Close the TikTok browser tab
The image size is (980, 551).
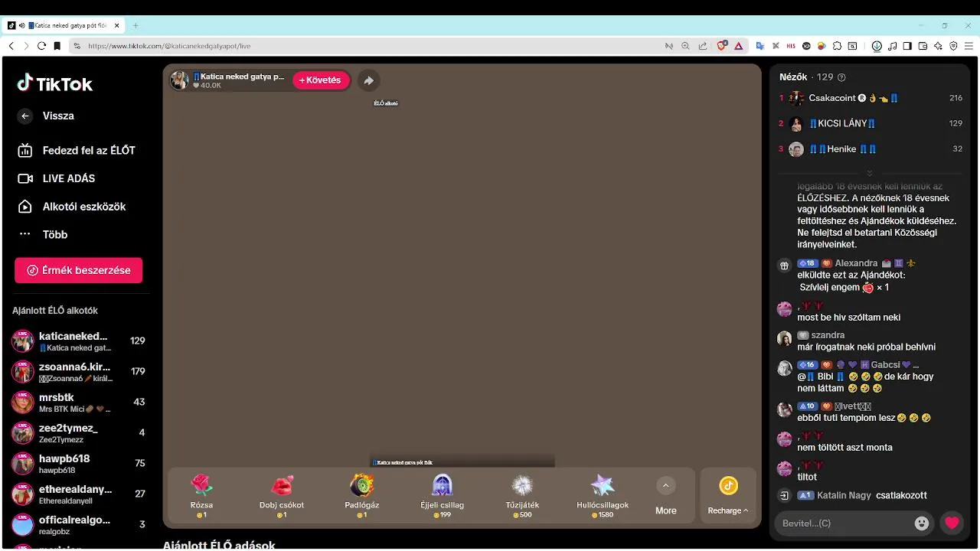(x=116, y=25)
